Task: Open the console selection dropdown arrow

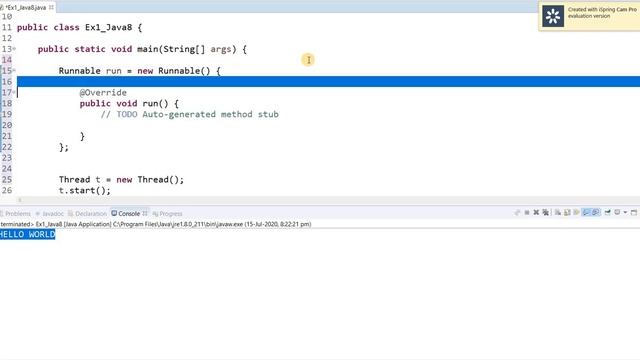Action: pyautogui.click(x=625, y=212)
